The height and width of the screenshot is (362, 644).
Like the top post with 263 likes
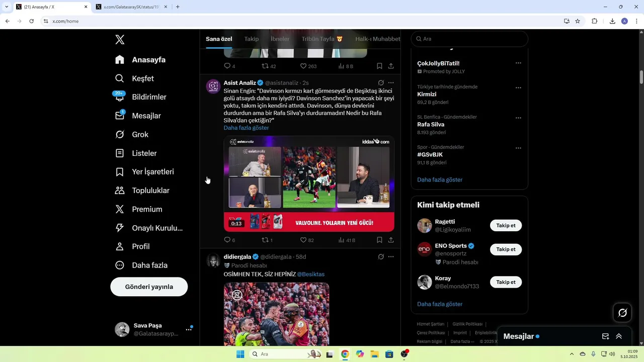point(308,66)
